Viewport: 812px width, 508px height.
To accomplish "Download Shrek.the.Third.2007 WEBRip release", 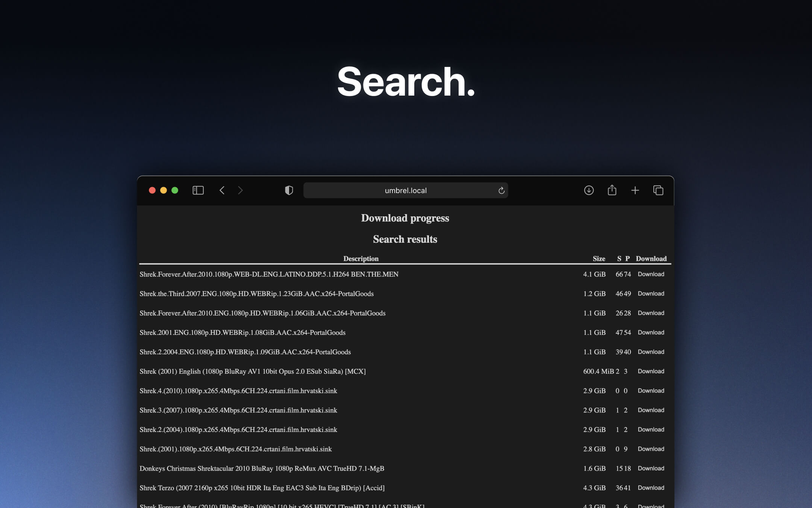I will tap(651, 294).
